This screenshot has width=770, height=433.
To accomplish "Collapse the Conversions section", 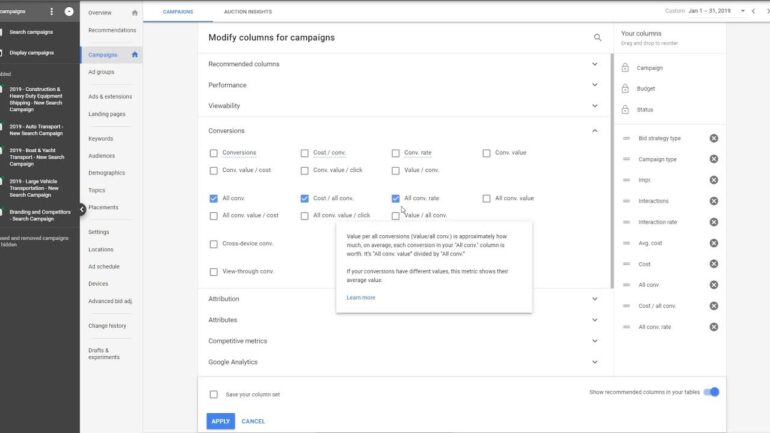I will coord(595,131).
